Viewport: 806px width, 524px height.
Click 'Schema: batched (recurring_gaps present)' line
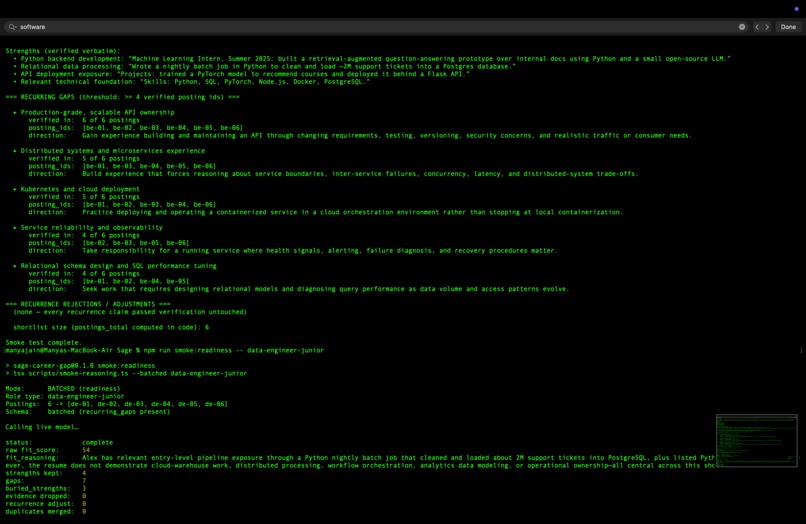pyautogui.click(x=87, y=411)
